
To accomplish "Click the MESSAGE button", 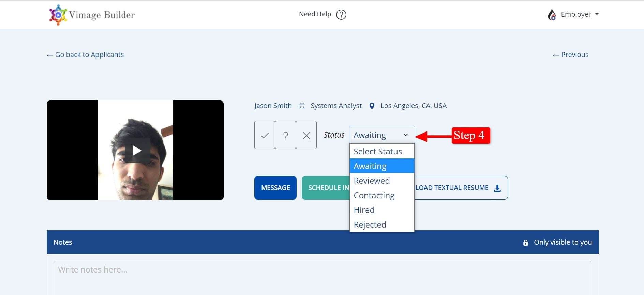I will [x=275, y=188].
